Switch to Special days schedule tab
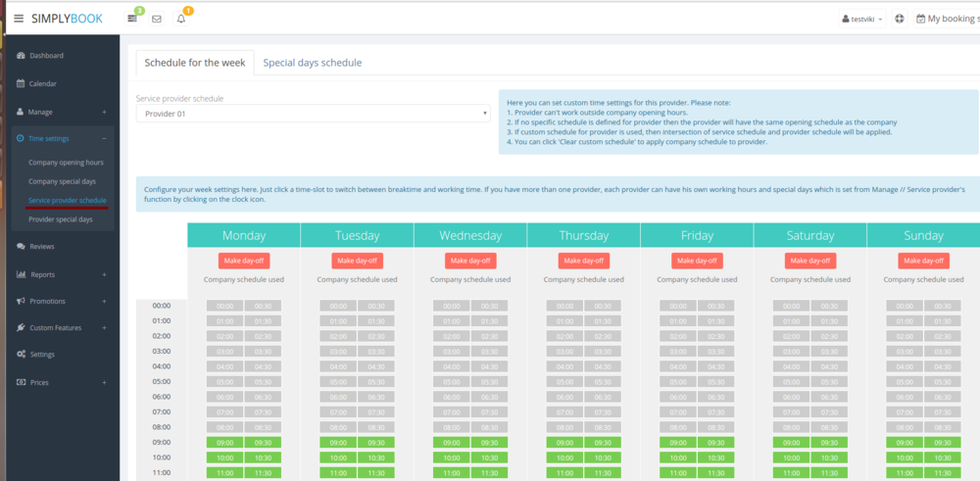The height and width of the screenshot is (481, 980). [x=312, y=63]
